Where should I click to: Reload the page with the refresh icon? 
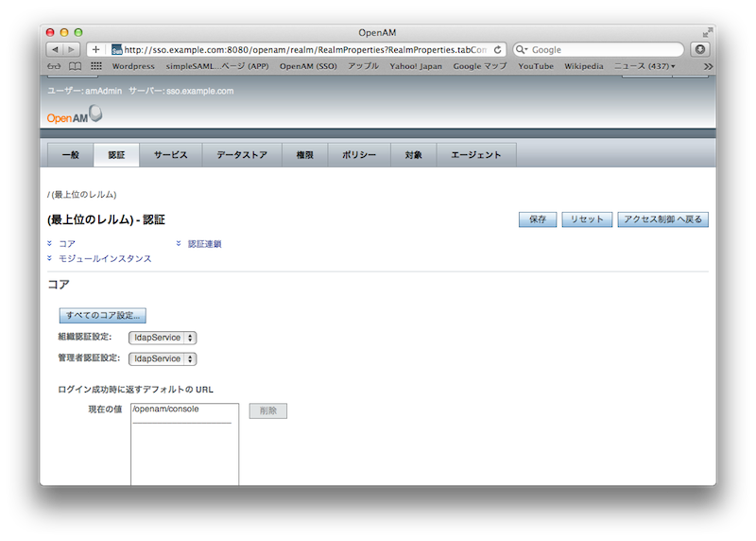tap(498, 49)
